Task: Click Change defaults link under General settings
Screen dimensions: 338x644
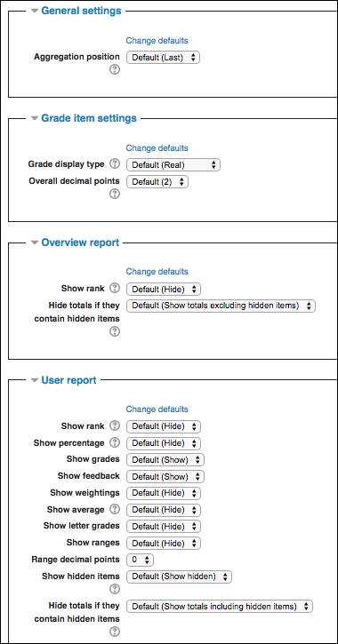Action: [x=157, y=40]
